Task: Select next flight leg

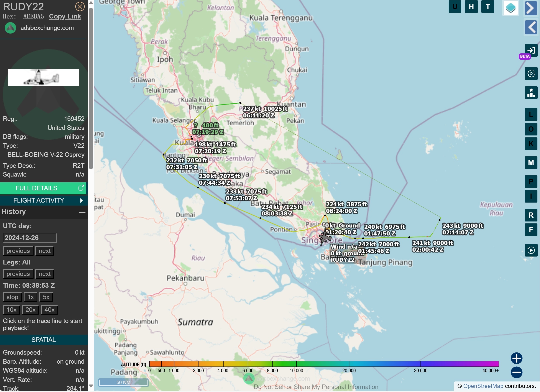Action: click(x=45, y=274)
